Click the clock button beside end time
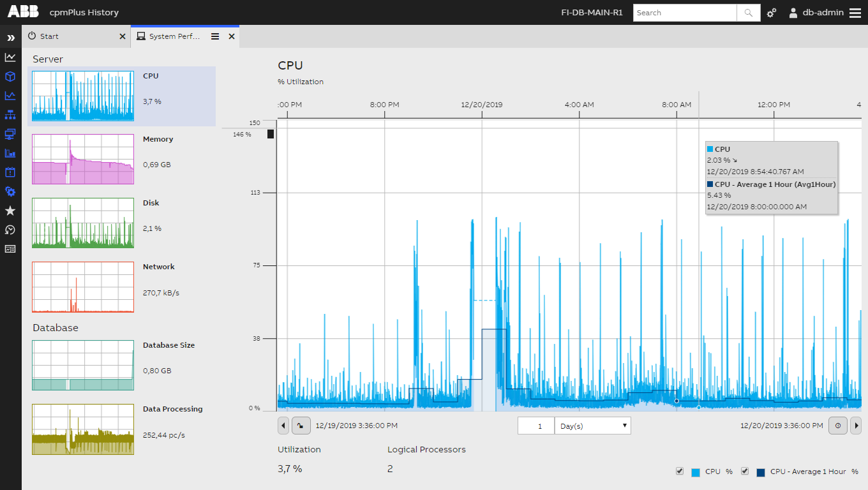The height and width of the screenshot is (490, 868). [x=838, y=426]
